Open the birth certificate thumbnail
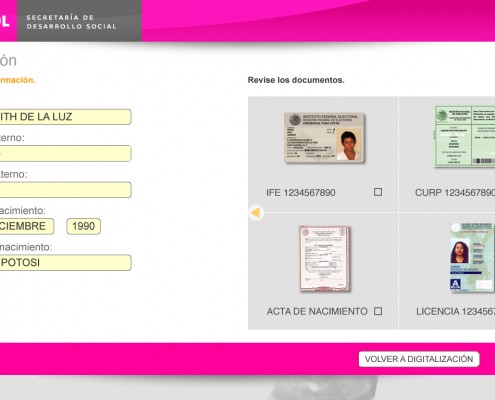This screenshot has width=495, height=400. (325, 258)
